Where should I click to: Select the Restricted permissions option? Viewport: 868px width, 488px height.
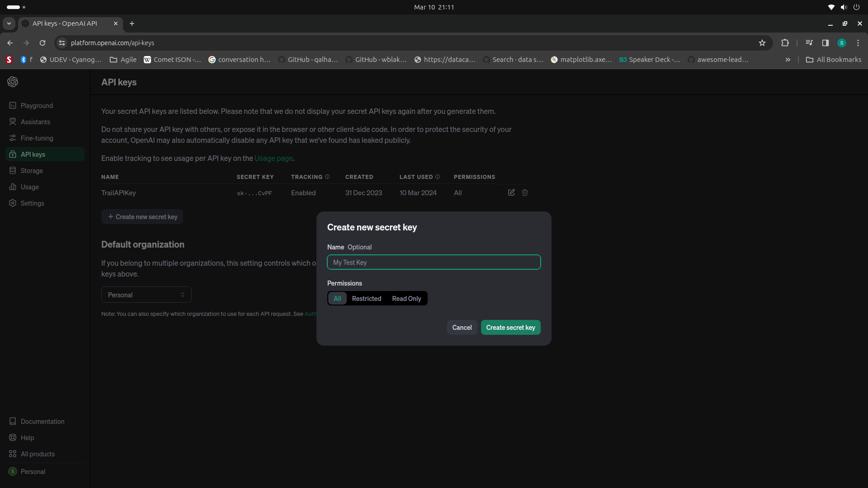(x=367, y=299)
